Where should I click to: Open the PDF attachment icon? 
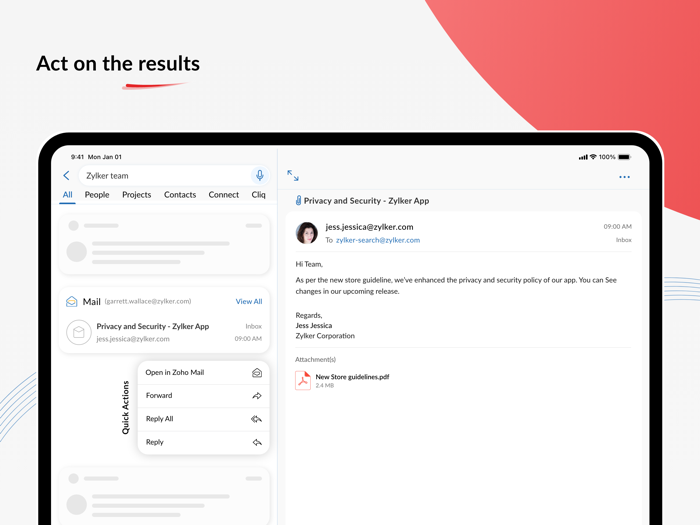pyautogui.click(x=303, y=380)
